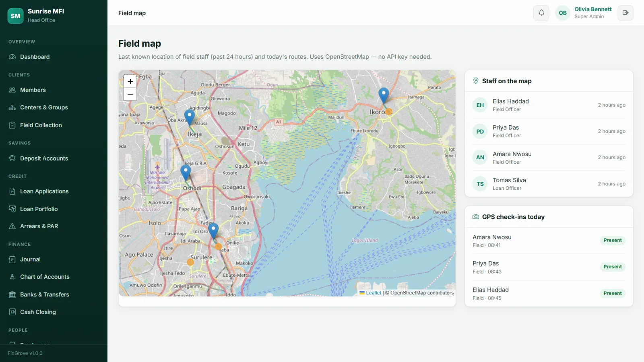Click the map pin near Ikeja
The image size is (644, 362).
coord(190,117)
